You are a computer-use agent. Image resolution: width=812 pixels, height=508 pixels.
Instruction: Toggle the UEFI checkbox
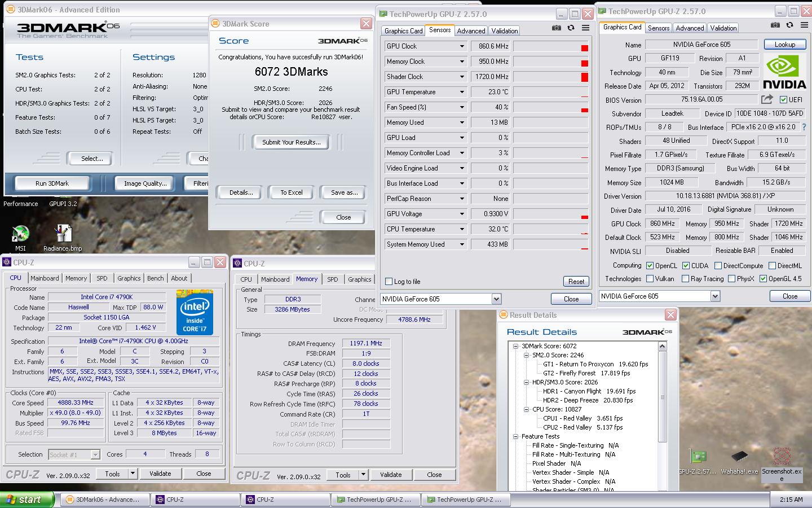(783, 99)
